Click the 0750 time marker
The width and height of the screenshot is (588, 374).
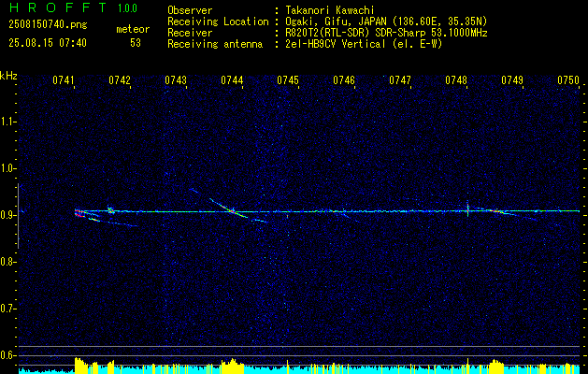[568, 79]
